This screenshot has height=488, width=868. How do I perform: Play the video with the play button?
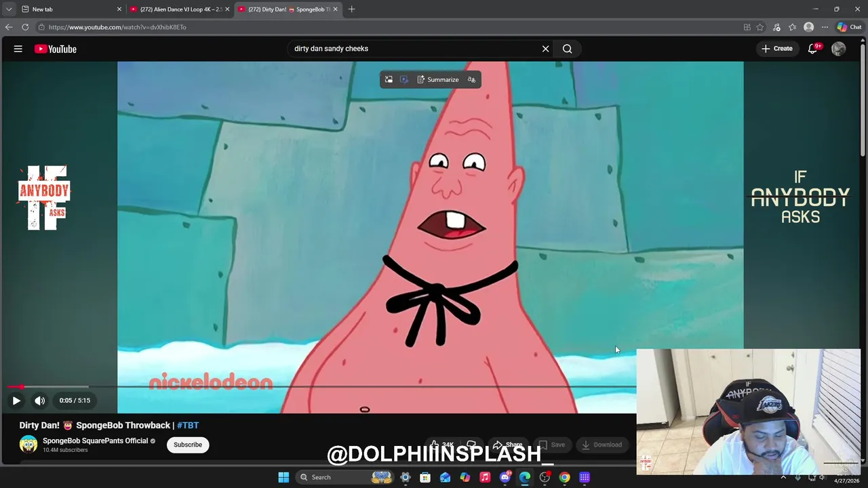pyautogui.click(x=16, y=401)
